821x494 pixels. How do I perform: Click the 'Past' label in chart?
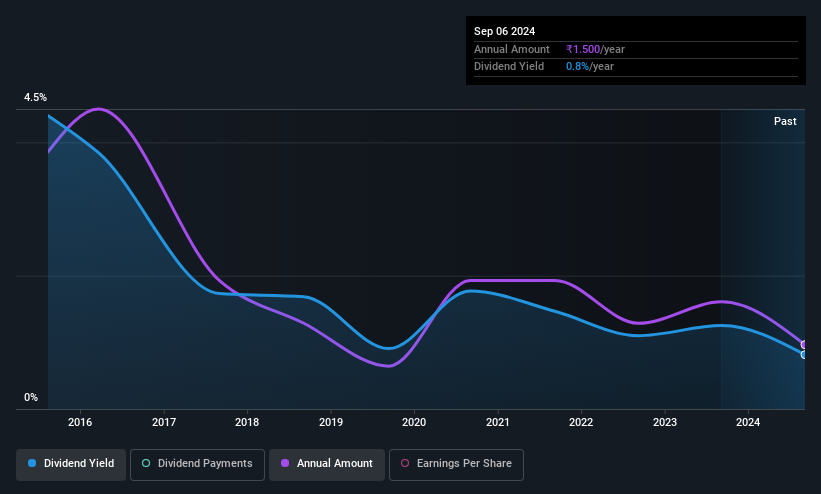(785, 121)
